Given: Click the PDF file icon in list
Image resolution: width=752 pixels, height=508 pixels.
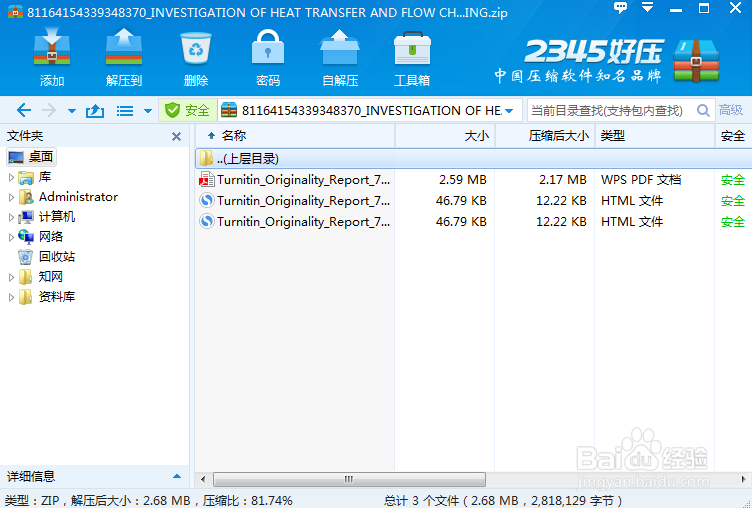Looking at the screenshot, I should pyautogui.click(x=207, y=179).
